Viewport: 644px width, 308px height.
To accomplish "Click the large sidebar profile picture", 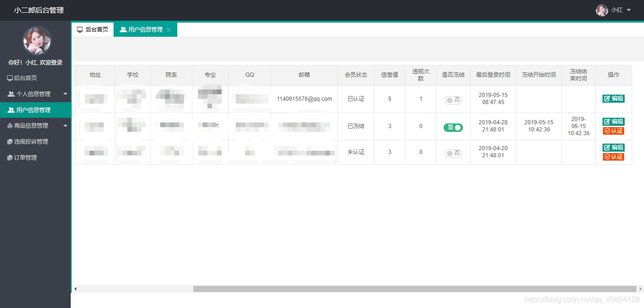I will (x=37, y=41).
